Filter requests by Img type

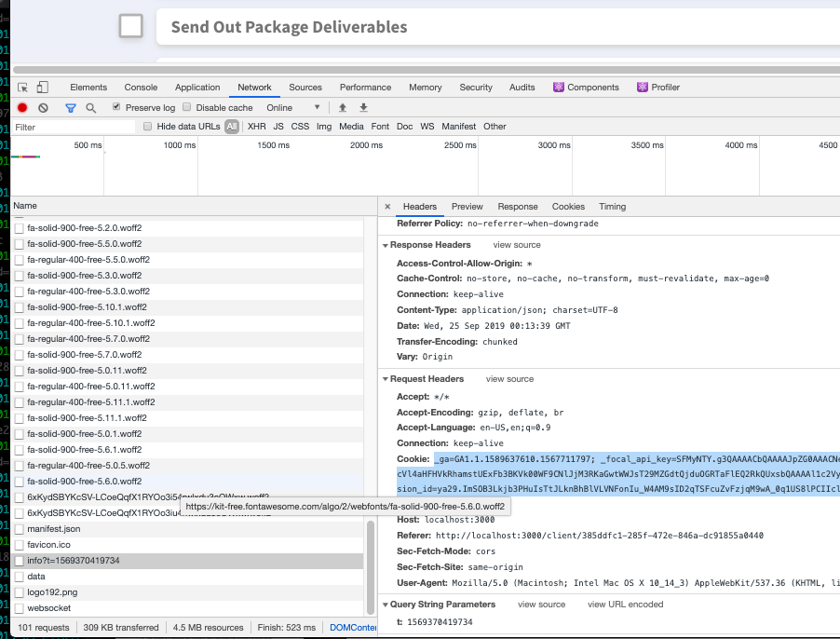click(324, 127)
